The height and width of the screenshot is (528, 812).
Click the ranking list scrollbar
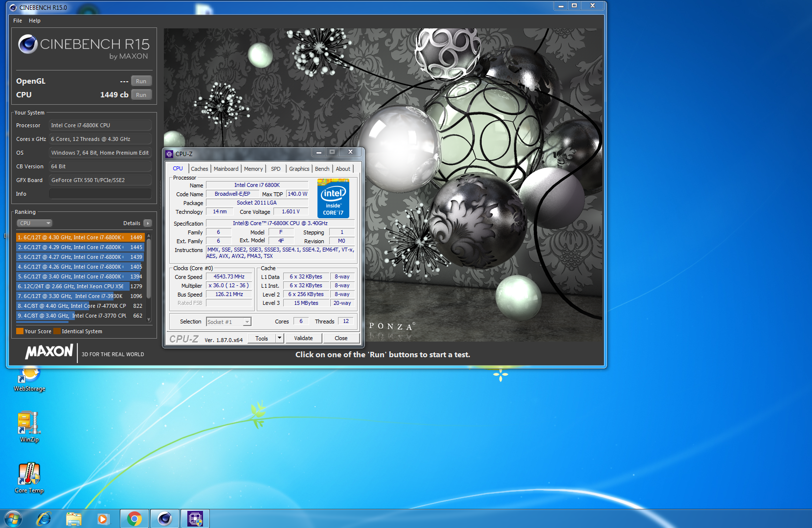[x=149, y=269]
